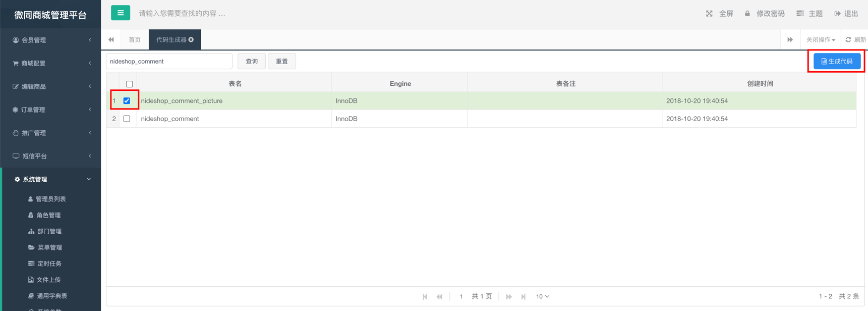Click the 表备注 column header
The height and width of the screenshot is (311, 868).
[x=565, y=84]
